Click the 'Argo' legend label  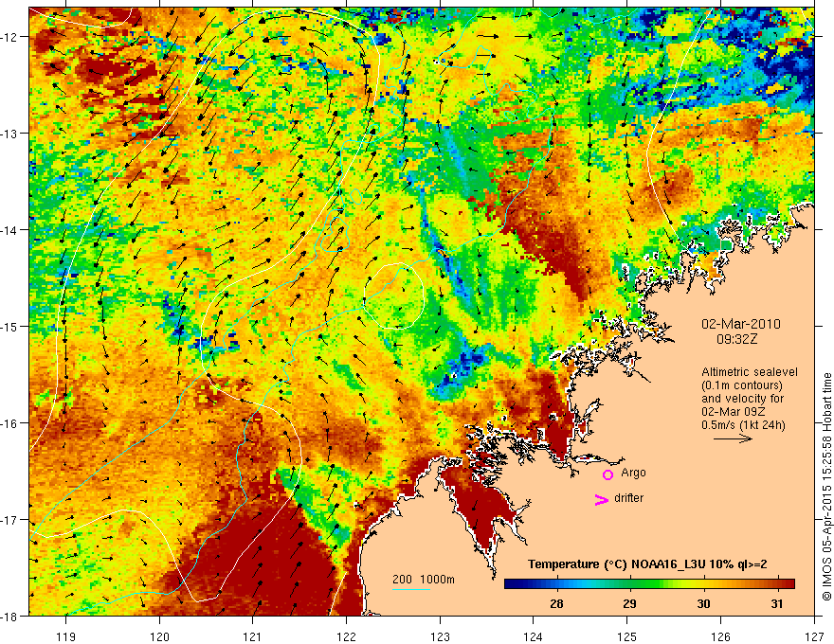click(x=633, y=473)
